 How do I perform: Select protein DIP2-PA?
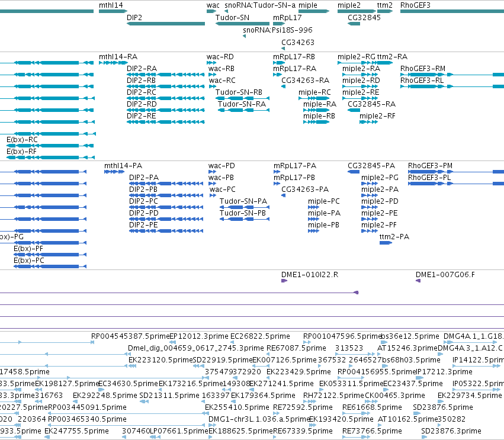pyautogui.click(x=144, y=178)
